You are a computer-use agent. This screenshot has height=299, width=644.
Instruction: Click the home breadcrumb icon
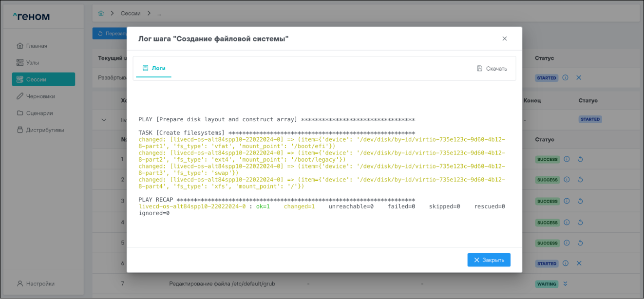[101, 13]
